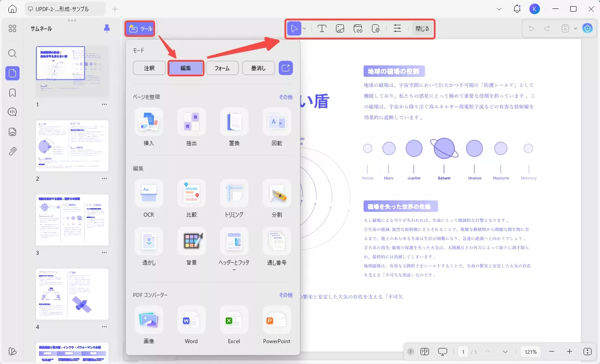The image size is (600, 364).
Task: Select the cursor selection tool
Action: click(x=294, y=28)
